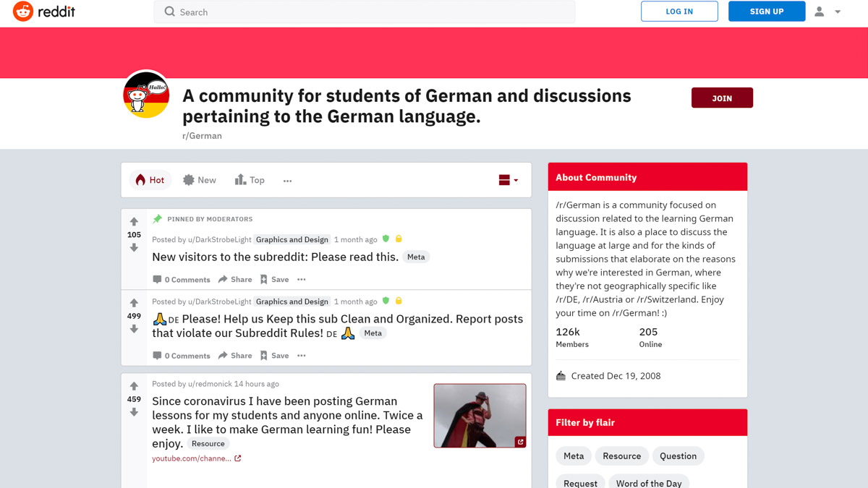
Task: Click the search magnifier icon
Action: pos(170,12)
